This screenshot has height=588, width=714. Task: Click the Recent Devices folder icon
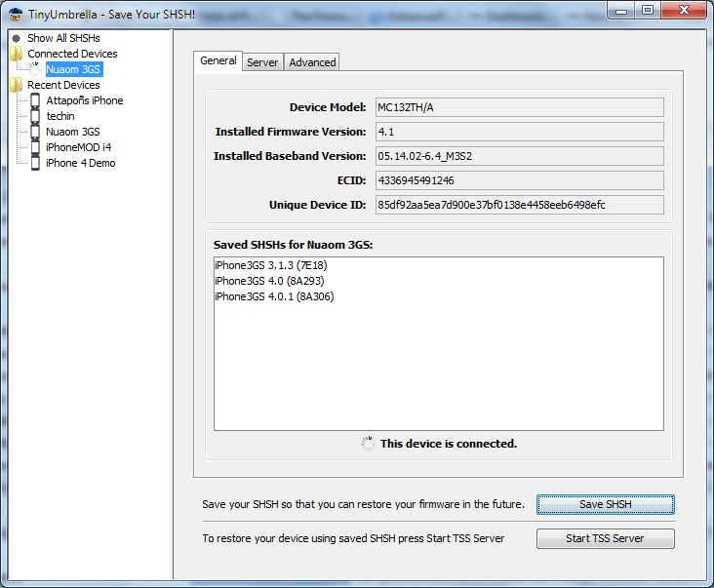coord(17,85)
